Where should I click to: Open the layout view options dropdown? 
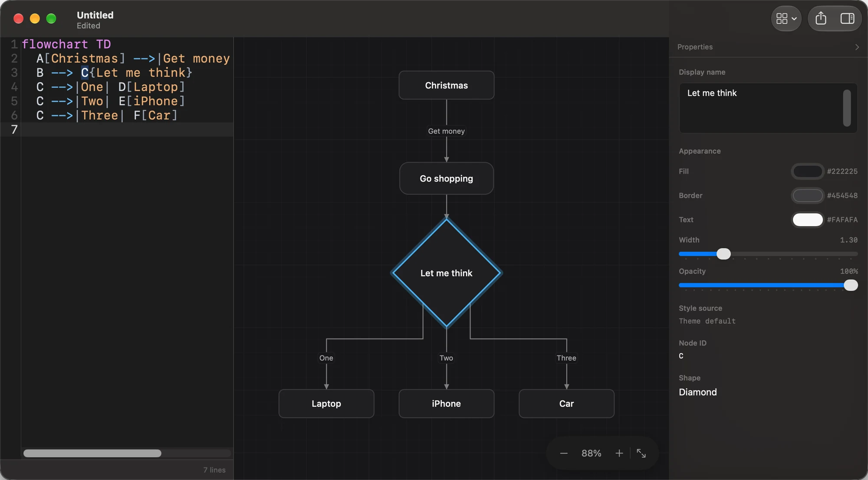pyautogui.click(x=786, y=19)
